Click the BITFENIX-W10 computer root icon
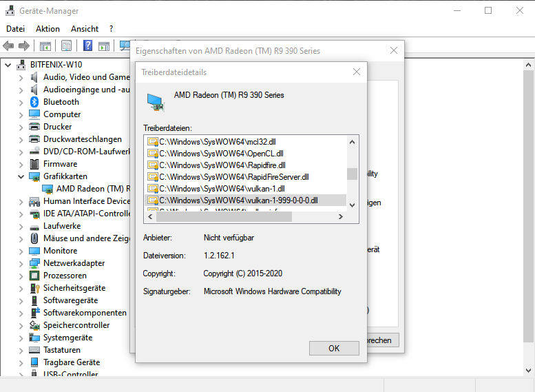The image size is (535, 392). pos(21,65)
